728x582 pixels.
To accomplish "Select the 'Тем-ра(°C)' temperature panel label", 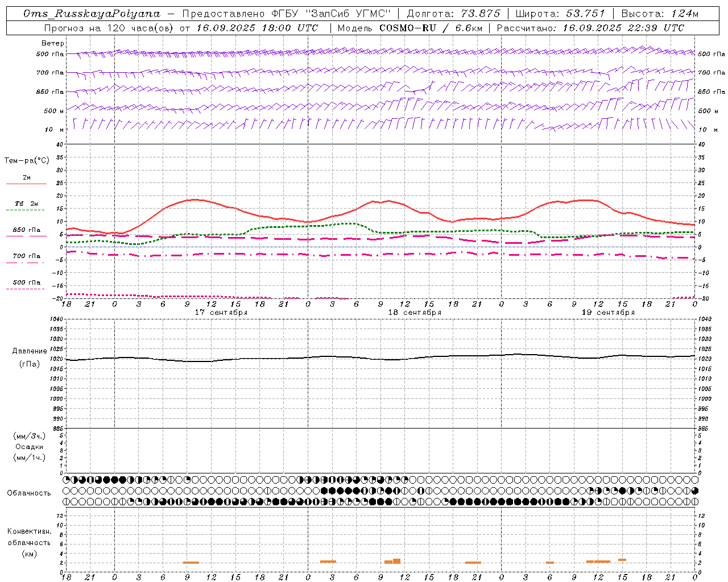I will point(27,161).
